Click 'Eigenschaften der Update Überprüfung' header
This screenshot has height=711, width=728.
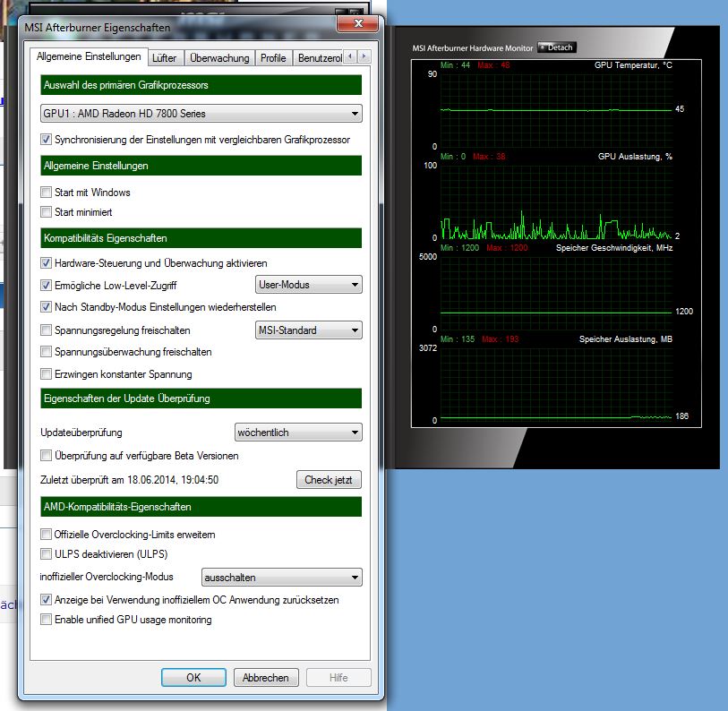(201, 398)
